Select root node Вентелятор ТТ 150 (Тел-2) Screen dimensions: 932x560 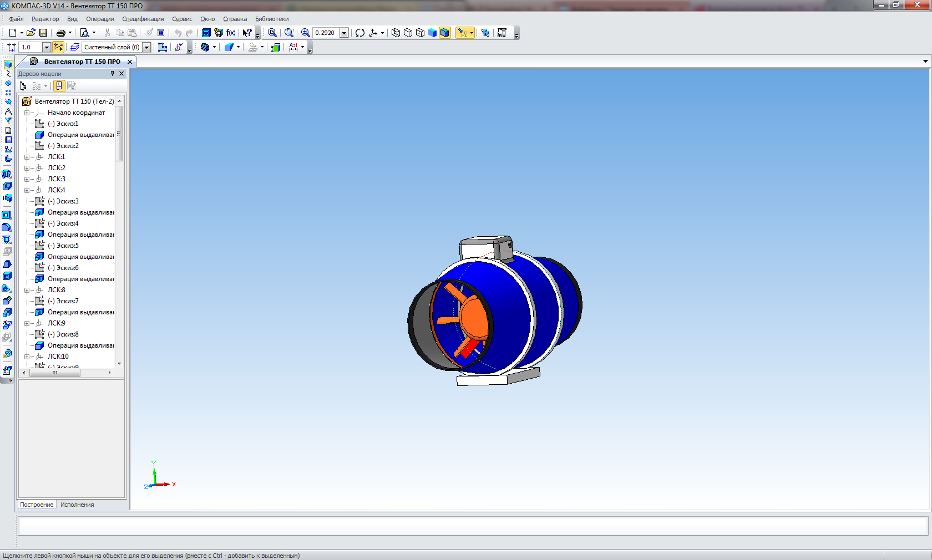(x=74, y=101)
